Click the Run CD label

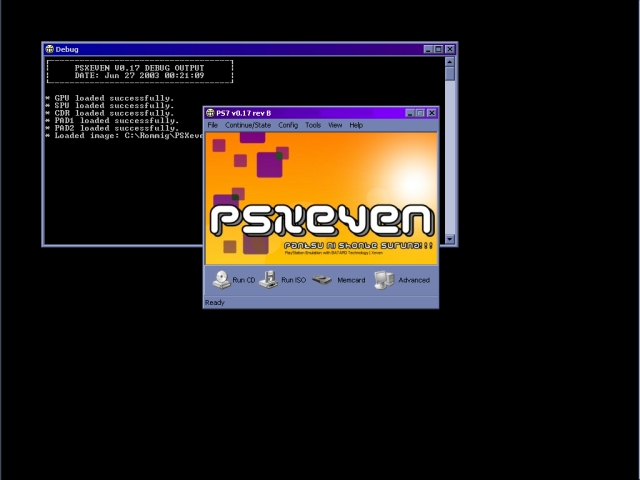click(x=244, y=280)
